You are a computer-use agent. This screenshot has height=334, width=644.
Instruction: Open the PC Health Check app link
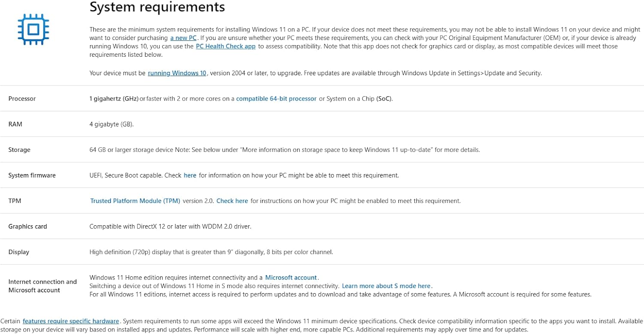[225, 46]
